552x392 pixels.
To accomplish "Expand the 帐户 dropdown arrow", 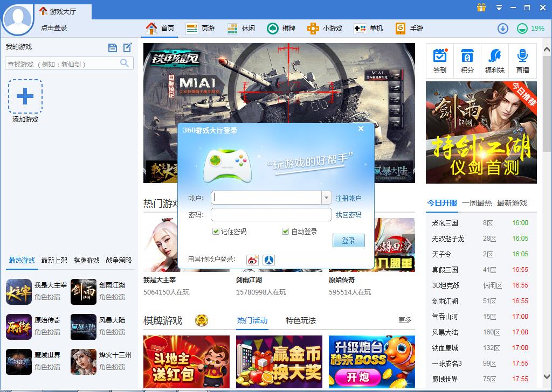I will coord(326,198).
